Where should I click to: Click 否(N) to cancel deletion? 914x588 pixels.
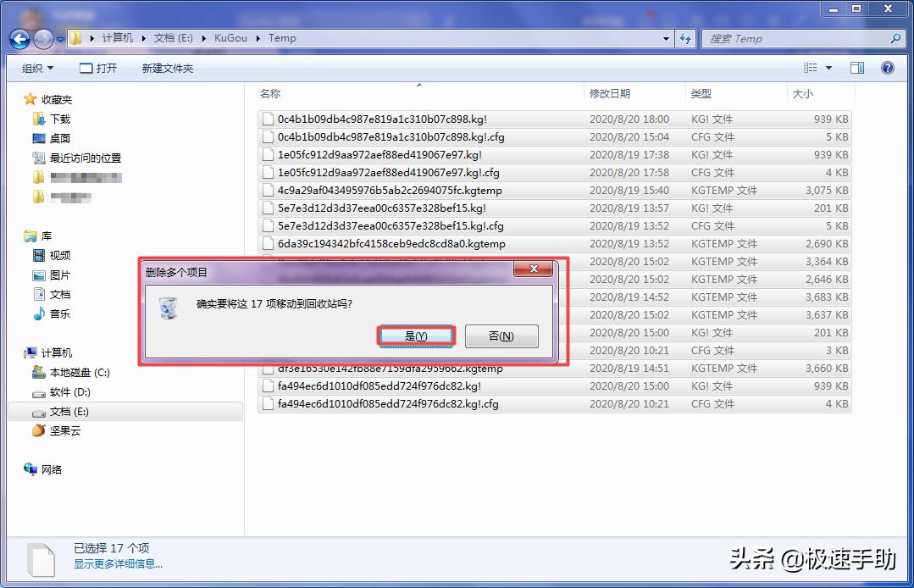pyautogui.click(x=501, y=336)
